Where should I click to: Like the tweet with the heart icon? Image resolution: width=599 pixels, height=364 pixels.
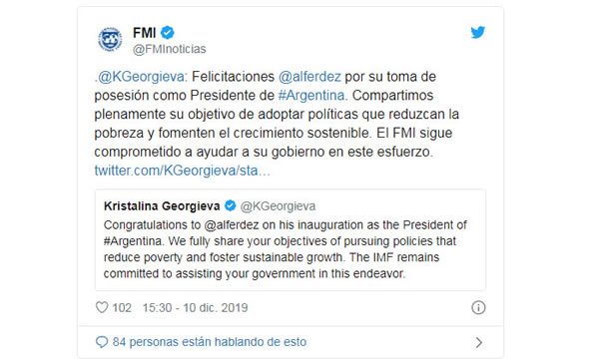(102, 307)
